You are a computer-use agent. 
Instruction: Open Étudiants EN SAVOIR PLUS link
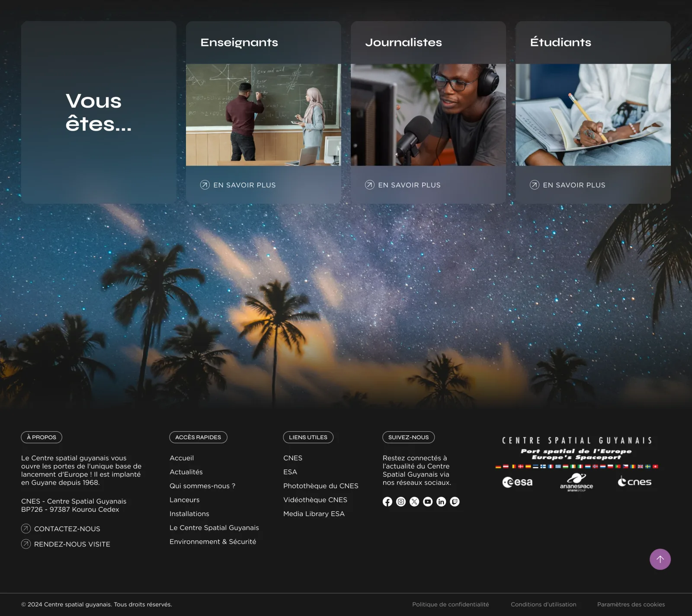tap(568, 185)
